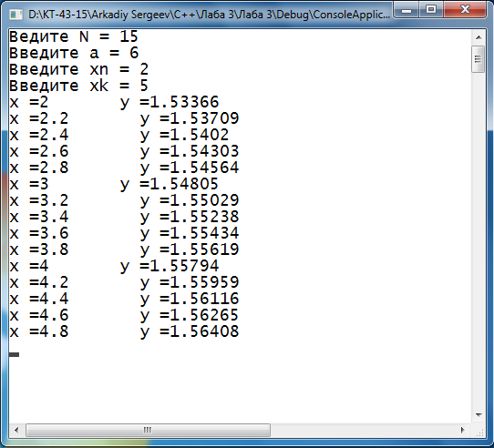Click the text 'x =3.8'
The height and width of the screenshot is (448, 494).
39,249
